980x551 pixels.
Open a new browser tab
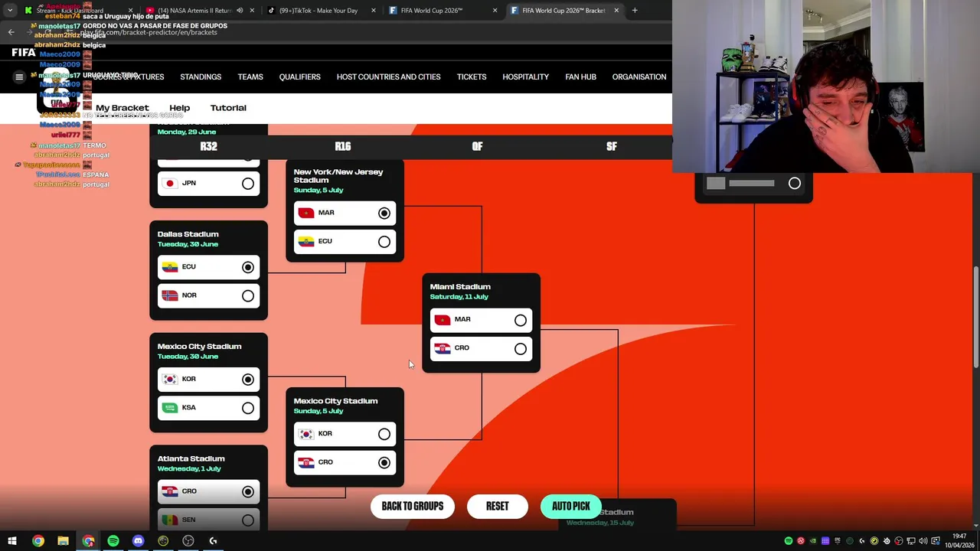(x=635, y=10)
